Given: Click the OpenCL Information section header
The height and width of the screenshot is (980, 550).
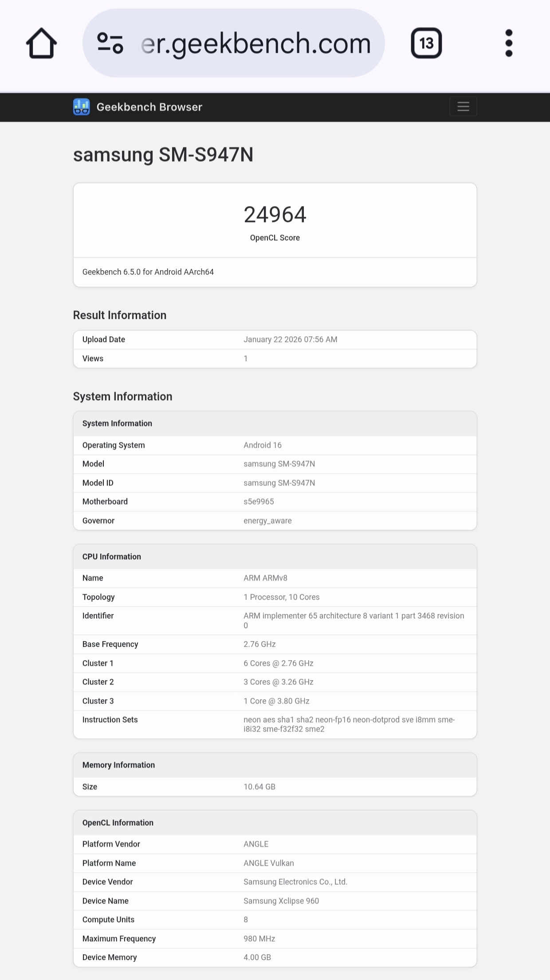Looking at the screenshot, I should (x=118, y=823).
